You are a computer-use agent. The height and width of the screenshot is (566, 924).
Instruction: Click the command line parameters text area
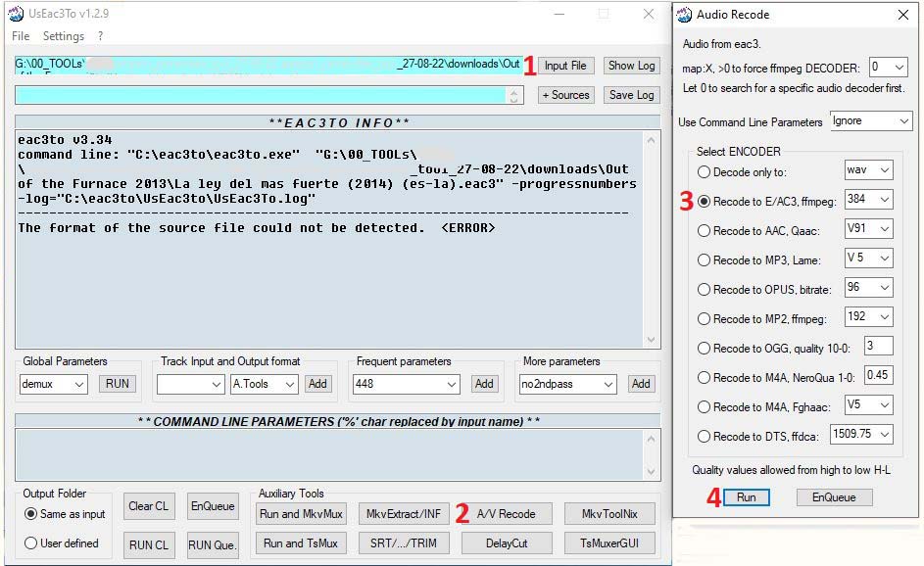pos(329,454)
